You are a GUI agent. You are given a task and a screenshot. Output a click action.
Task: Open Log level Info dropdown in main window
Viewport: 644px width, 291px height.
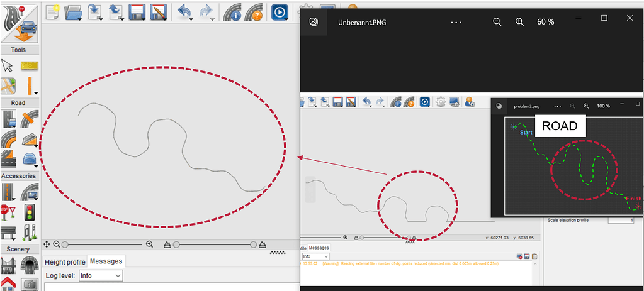click(x=101, y=275)
